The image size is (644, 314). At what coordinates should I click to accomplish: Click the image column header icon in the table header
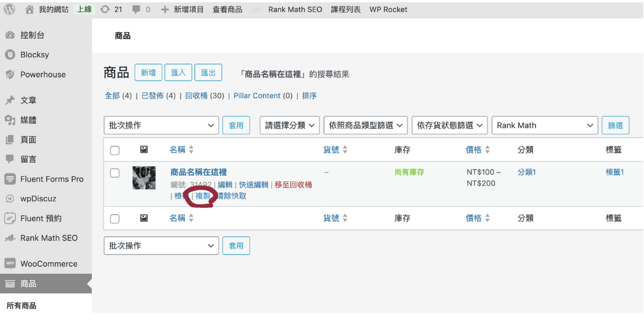point(144,150)
